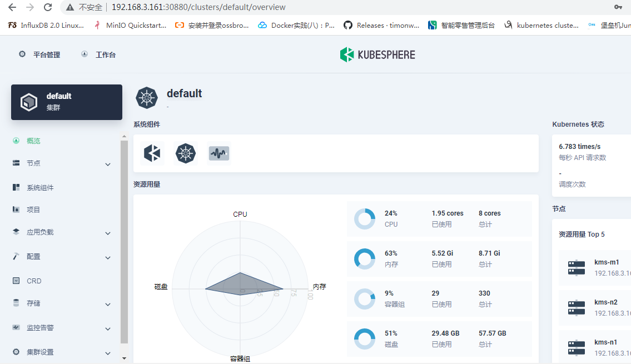631x364 pixels.
Task: Click the kms-n2 node server icon
Action: click(x=577, y=308)
